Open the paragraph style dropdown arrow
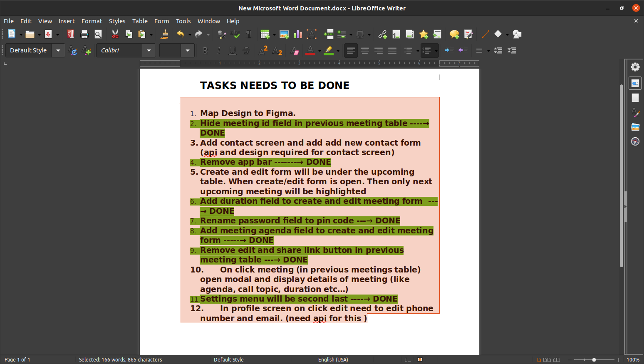 click(x=58, y=50)
